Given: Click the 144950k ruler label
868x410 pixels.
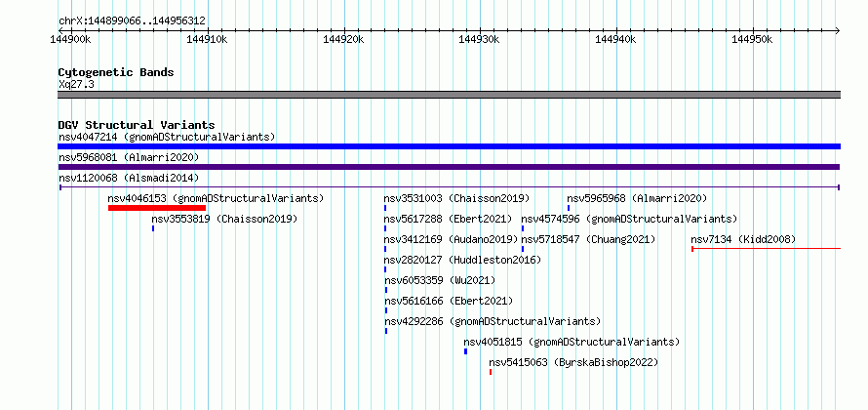Looking at the screenshot, I should pos(752,39).
